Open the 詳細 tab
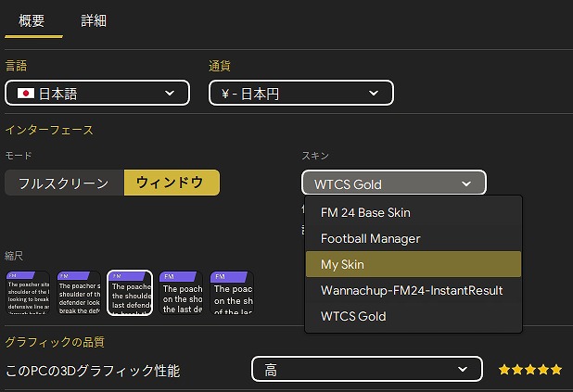 pyautogui.click(x=94, y=20)
